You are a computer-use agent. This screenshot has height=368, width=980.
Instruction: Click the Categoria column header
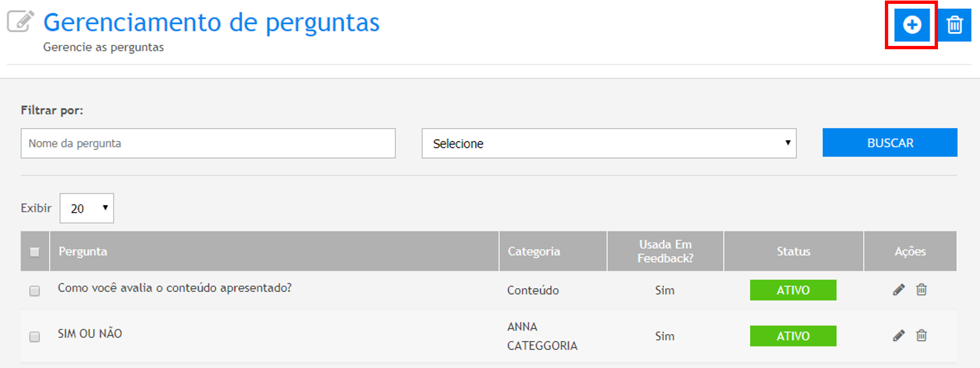(534, 251)
